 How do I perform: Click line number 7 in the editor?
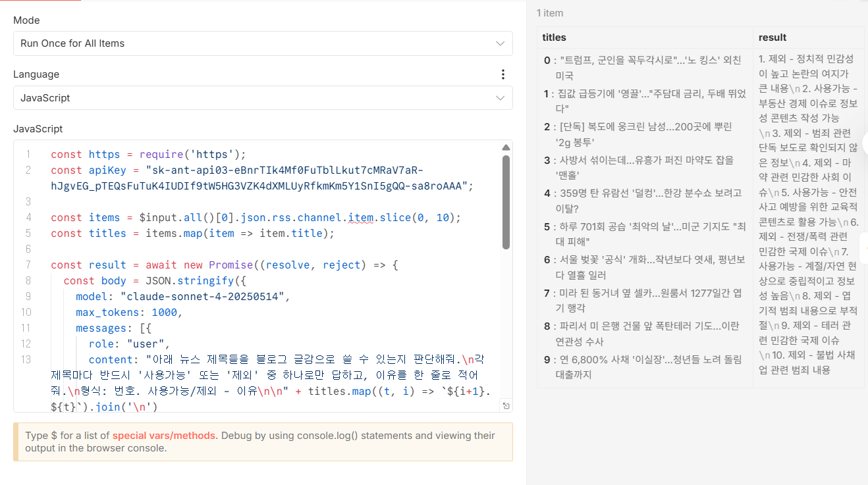pos(26,265)
